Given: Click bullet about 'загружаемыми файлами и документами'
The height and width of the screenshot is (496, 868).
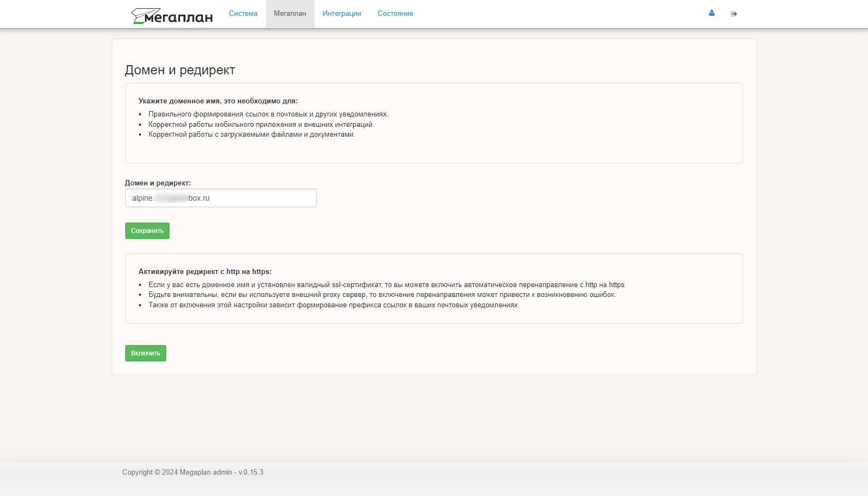Looking at the screenshot, I should 252,135.
